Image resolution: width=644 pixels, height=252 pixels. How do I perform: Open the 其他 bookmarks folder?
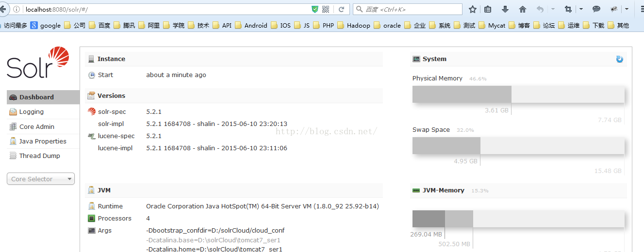click(618, 26)
